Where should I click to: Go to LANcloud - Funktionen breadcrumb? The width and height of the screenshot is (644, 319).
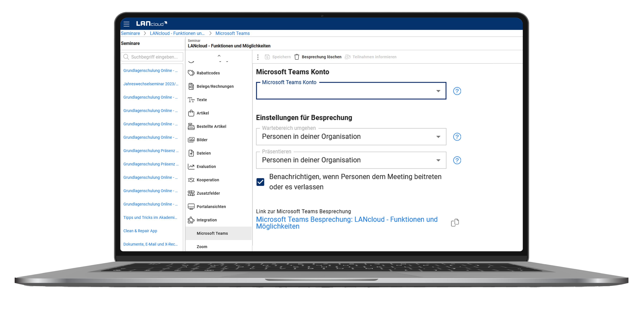coord(177,33)
